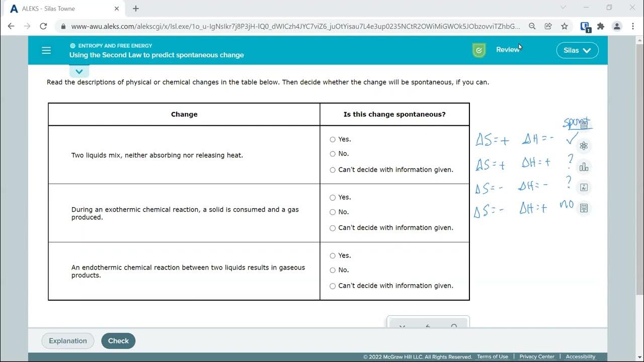Bookmark this tab with star

click(565, 26)
